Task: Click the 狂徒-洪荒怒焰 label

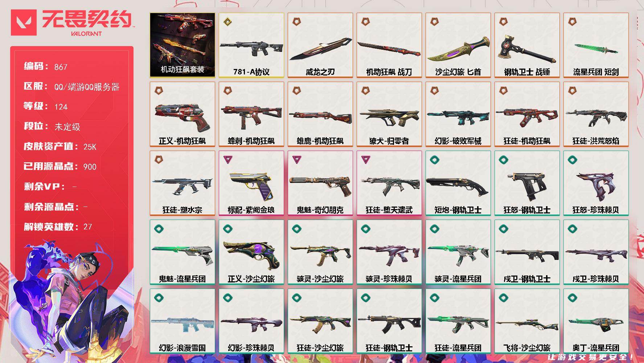Action: pos(596,141)
